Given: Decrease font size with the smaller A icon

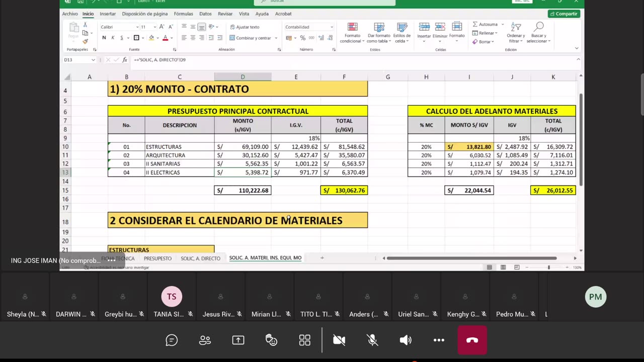Looking at the screenshot, I should click(x=170, y=27).
